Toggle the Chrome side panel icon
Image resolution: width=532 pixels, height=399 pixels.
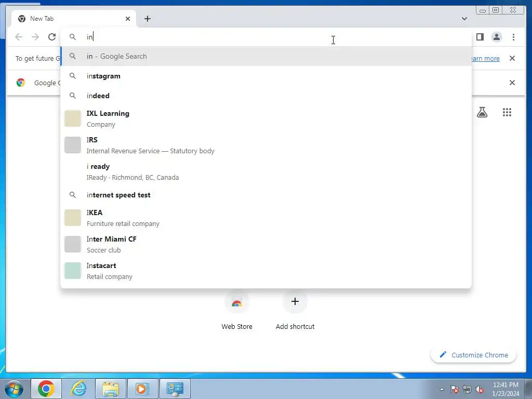[480, 37]
